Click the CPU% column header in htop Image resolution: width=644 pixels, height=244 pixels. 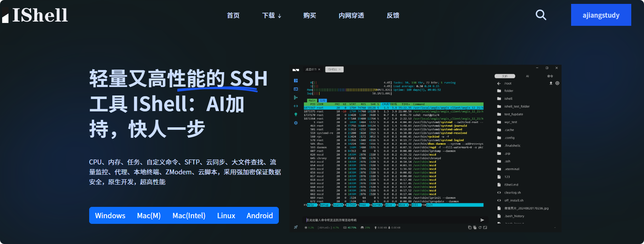(385, 104)
